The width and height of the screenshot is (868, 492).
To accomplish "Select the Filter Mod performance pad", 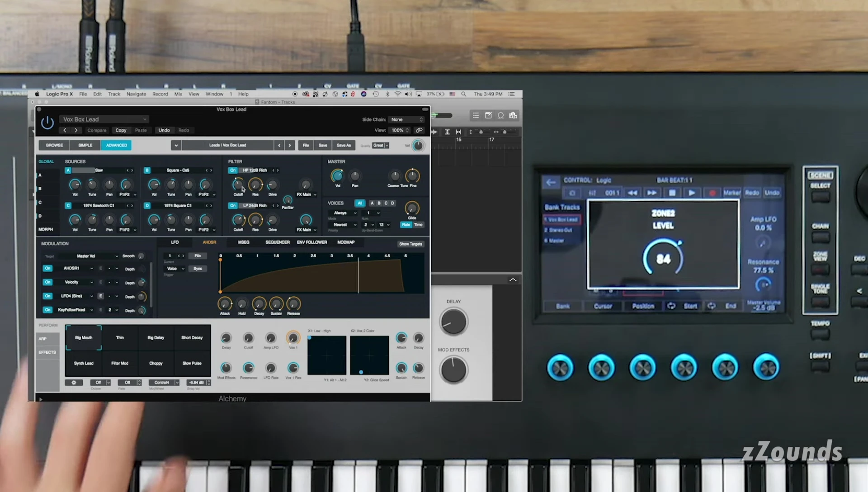I will coord(120,363).
